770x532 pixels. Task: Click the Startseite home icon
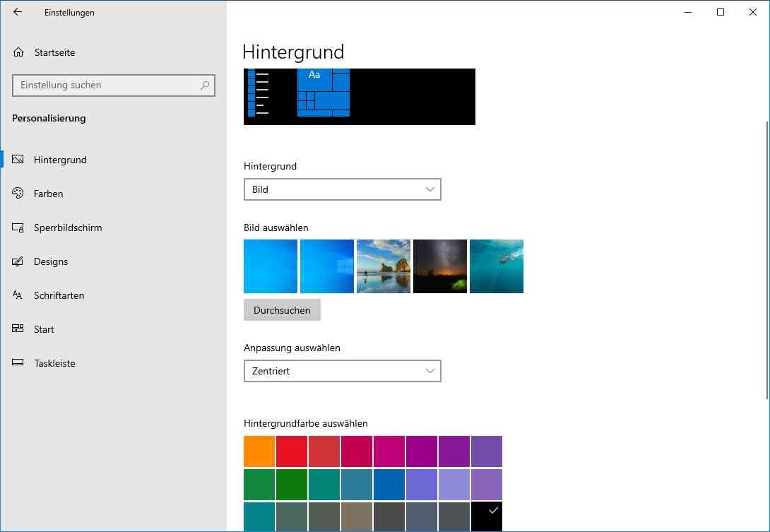18,52
